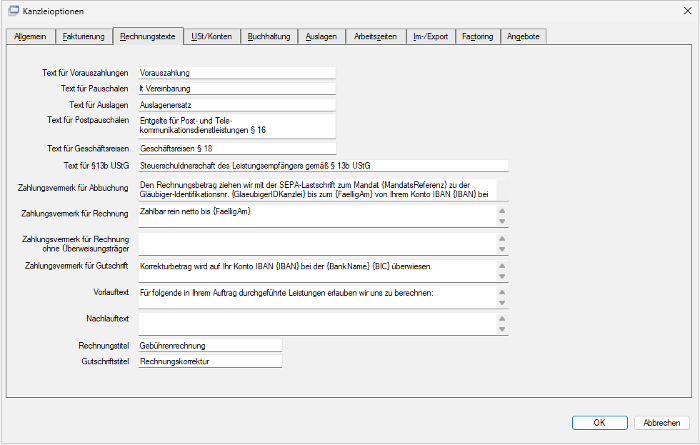Edit the Zahlungsvermerk für Gutschrift text area
Viewport: 700px width, 445px height.
click(x=317, y=271)
